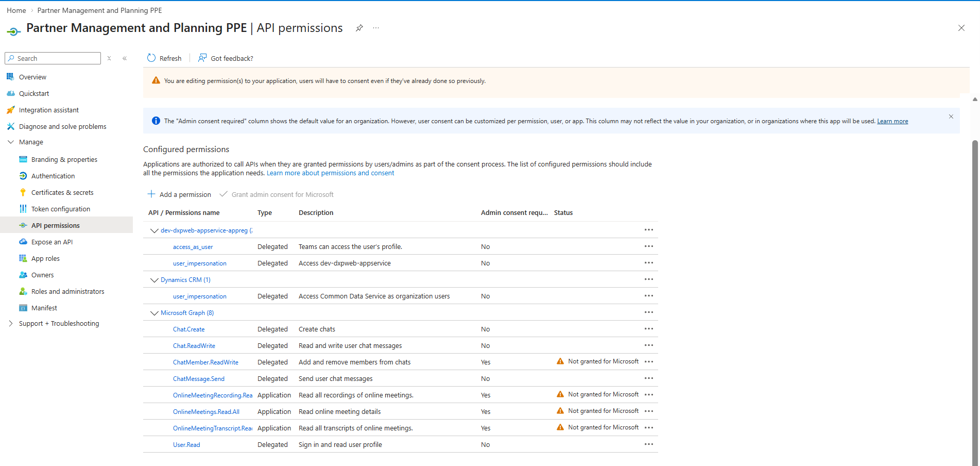The width and height of the screenshot is (980, 466).
Task: Click the Integration assistant rocket icon
Action: [10, 110]
